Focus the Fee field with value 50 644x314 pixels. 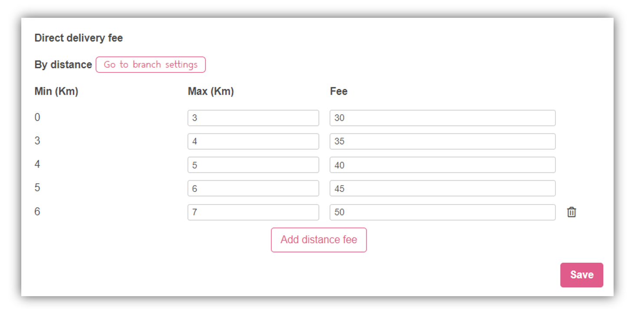point(443,212)
